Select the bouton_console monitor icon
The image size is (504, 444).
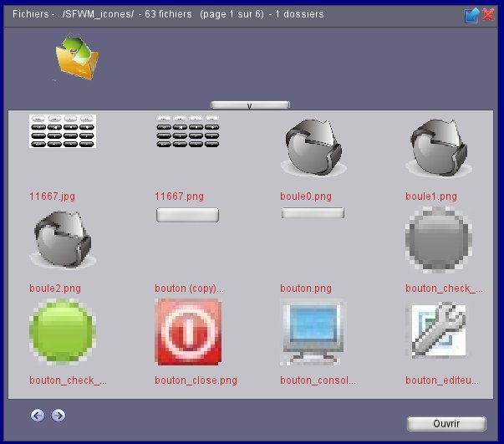pyautogui.click(x=313, y=331)
